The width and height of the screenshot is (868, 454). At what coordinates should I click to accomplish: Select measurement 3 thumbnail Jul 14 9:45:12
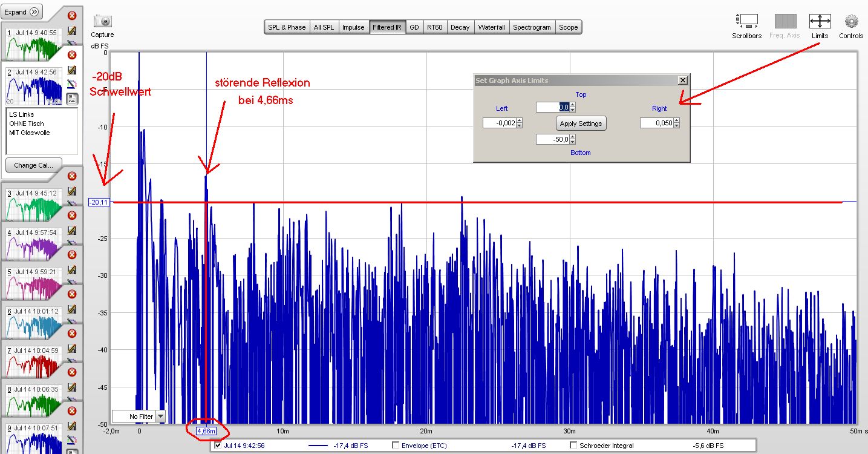[33, 204]
